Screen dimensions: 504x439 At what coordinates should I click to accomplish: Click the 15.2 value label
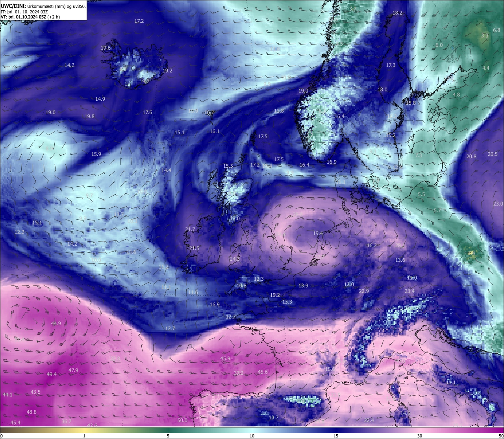click(x=391, y=135)
